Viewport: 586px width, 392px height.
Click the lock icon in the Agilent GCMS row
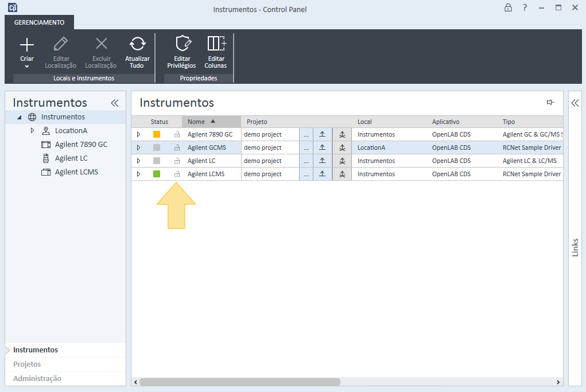(177, 148)
